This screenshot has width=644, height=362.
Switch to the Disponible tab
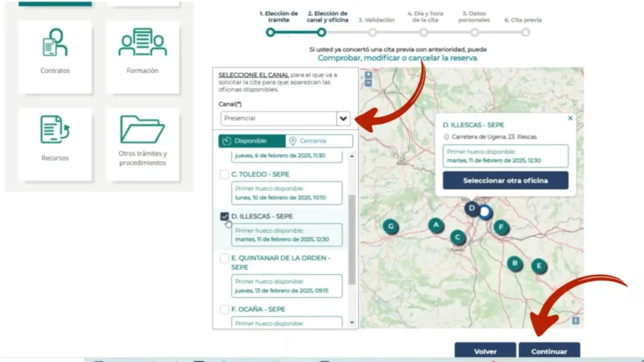[x=252, y=141]
